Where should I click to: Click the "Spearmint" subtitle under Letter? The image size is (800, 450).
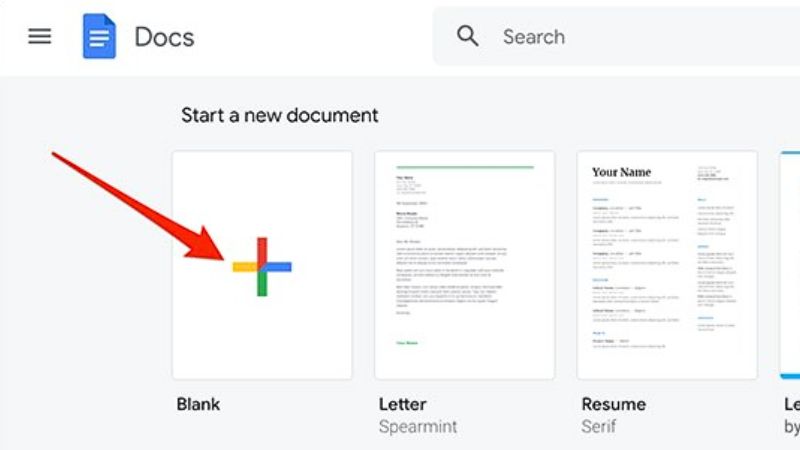(x=418, y=427)
